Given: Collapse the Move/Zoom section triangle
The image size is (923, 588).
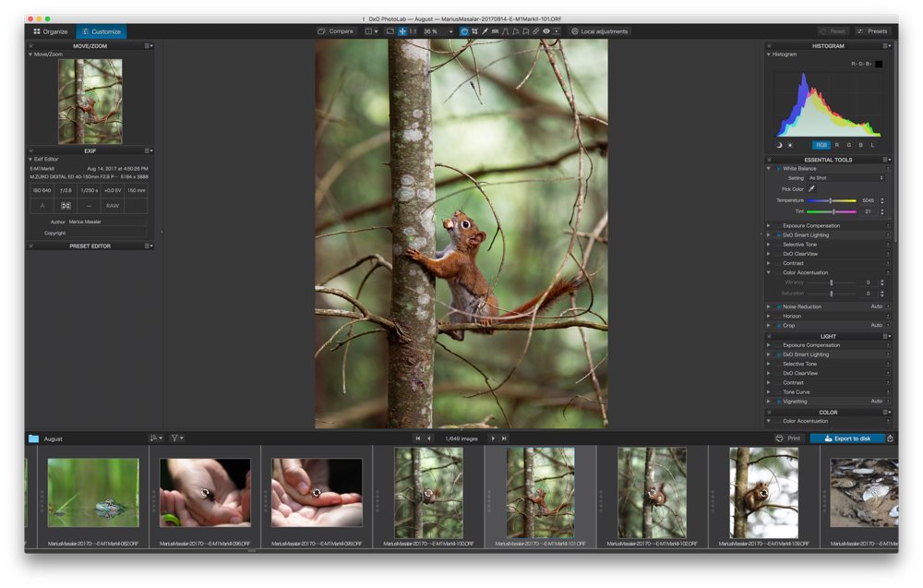Looking at the screenshot, I should (30, 54).
